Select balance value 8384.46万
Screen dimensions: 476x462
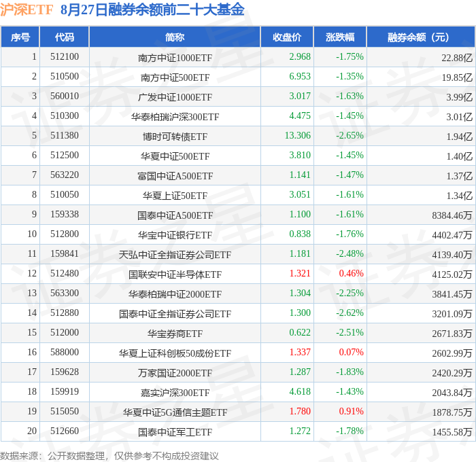pos(452,215)
